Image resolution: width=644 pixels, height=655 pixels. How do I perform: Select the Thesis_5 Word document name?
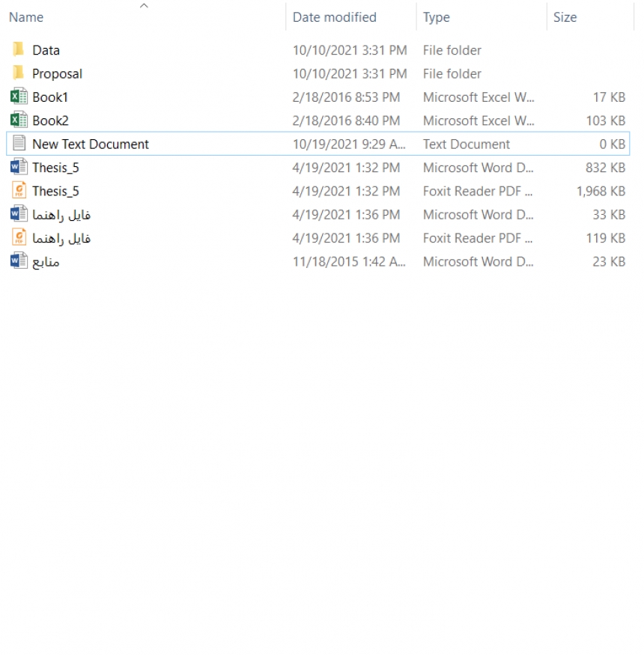tap(55, 168)
